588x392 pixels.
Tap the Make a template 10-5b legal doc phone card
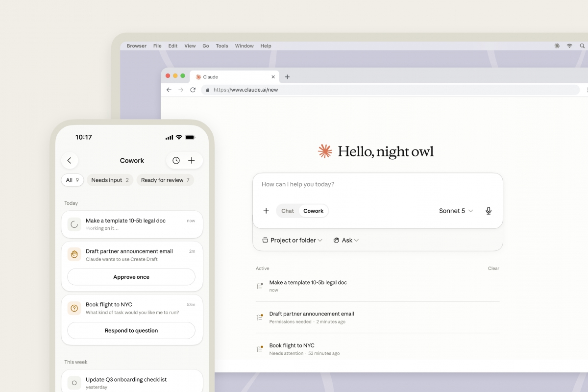[x=132, y=224]
